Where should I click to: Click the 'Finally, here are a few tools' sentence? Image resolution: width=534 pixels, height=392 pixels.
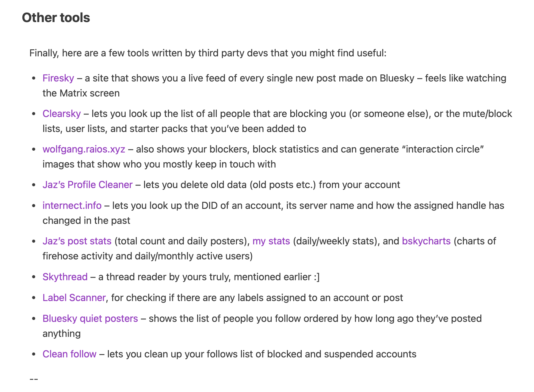(208, 53)
